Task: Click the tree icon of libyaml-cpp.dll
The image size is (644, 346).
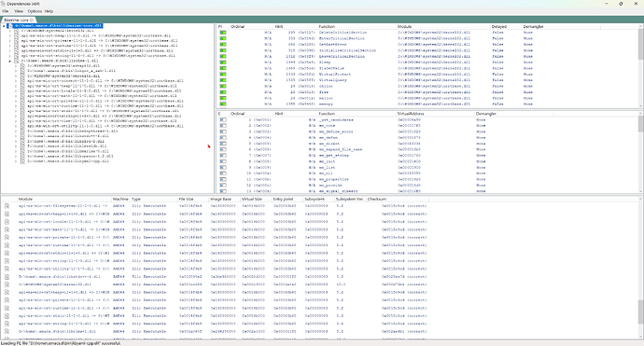Action: tap(22, 161)
